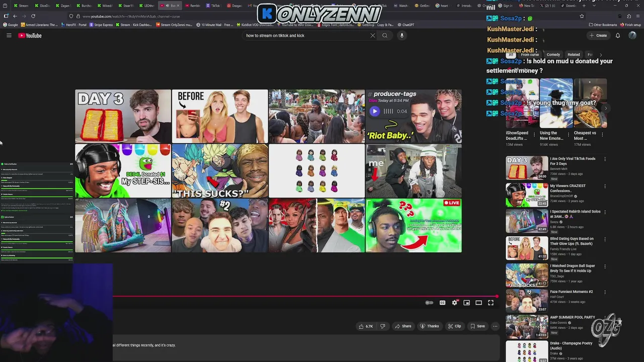Open the 'THIS SUCKS?' end-screen thumbnail
The image size is (644, 362).
point(220,171)
